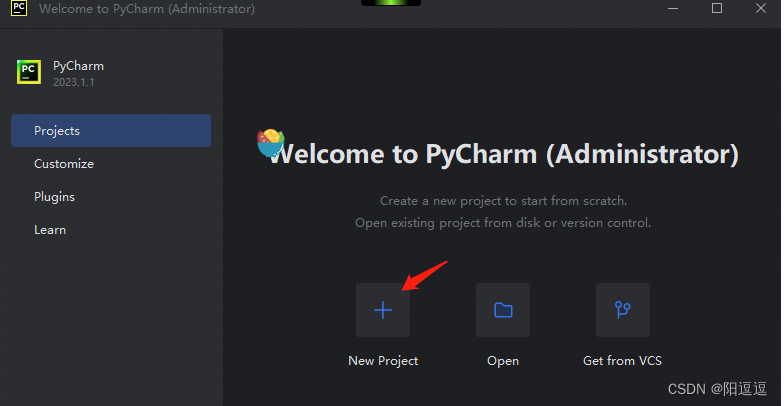
Task: Click the Get from VCS label
Action: pyautogui.click(x=622, y=360)
